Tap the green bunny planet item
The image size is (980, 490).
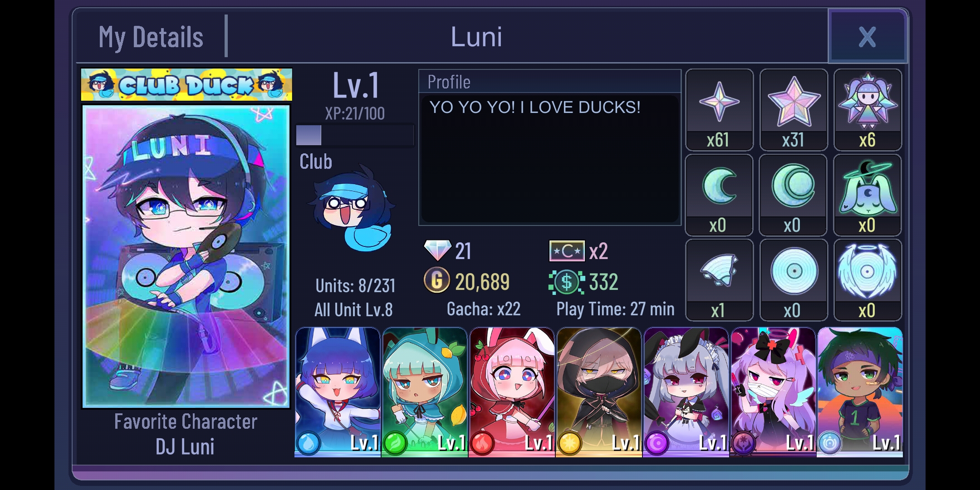click(x=867, y=195)
